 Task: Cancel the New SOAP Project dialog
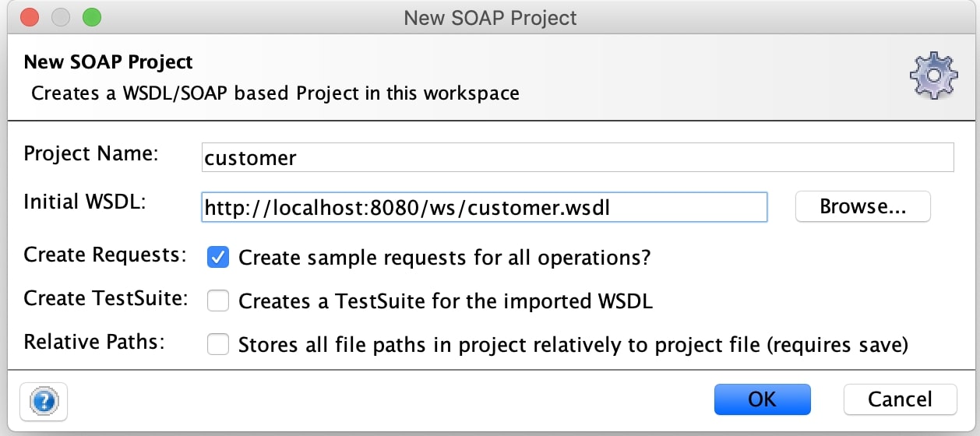tap(900, 399)
